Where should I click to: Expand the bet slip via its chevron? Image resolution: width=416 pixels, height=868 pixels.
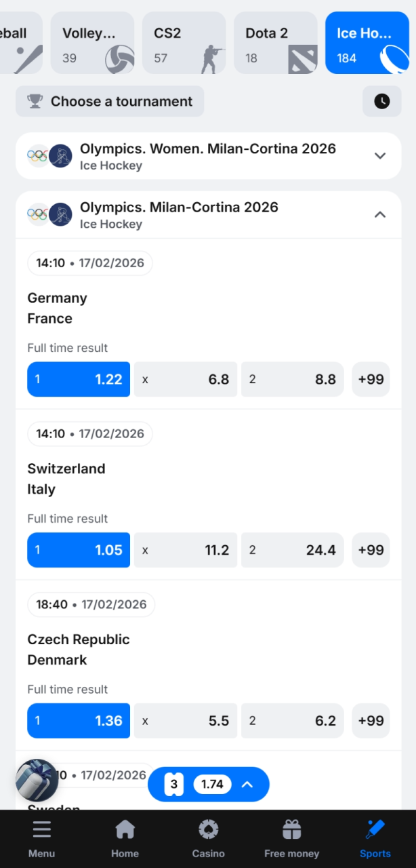[247, 784]
